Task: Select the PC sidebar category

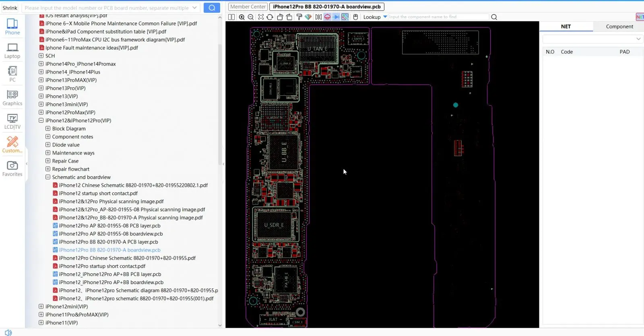Action: pos(12,74)
